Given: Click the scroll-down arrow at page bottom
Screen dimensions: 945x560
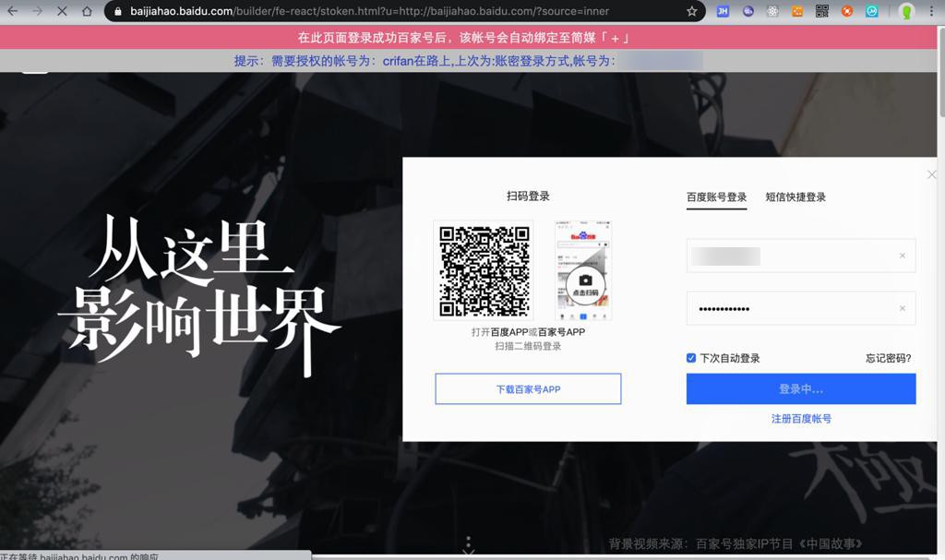Looking at the screenshot, I should coord(468,547).
